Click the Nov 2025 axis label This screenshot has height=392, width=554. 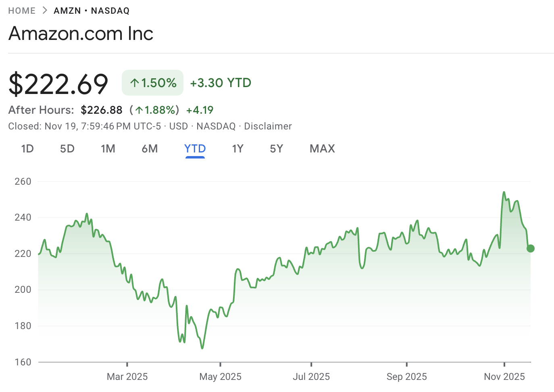504,376
